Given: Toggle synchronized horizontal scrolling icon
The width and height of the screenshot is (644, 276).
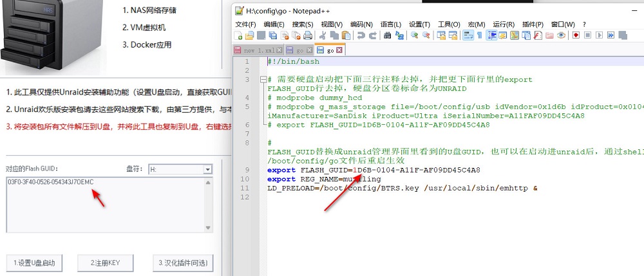Looking at the screenshot, I should (453, 35).
